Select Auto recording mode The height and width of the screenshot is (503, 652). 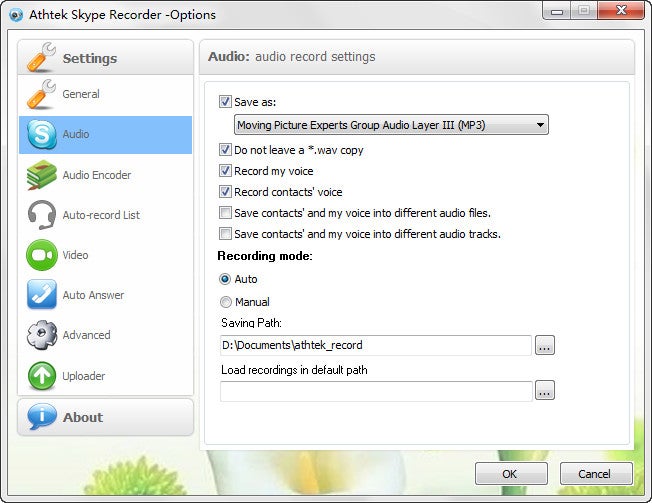pos(225,279)
